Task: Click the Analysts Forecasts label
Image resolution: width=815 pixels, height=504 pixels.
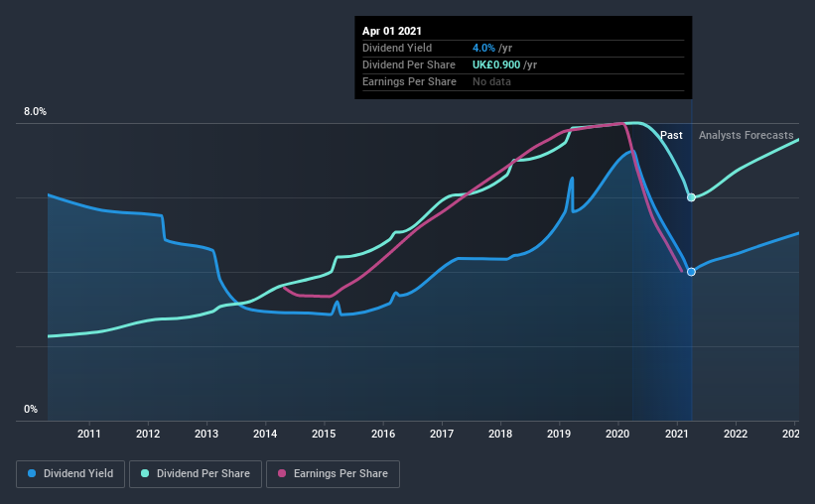Action: [x=746, y=135]
